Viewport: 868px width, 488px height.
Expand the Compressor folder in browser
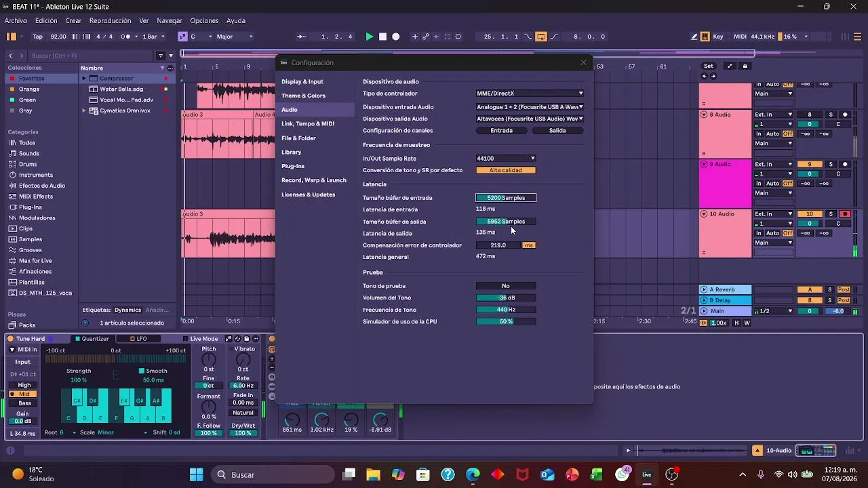(x=85, y=79)
